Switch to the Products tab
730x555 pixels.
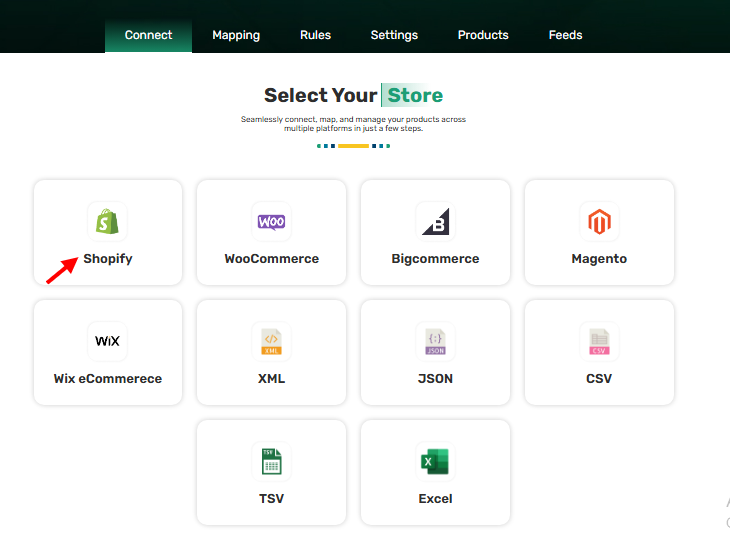tap(483, 35)
